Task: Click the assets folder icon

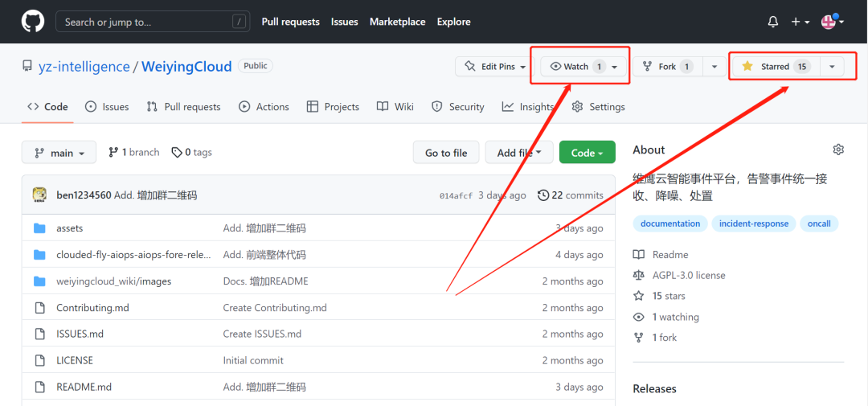Action: (x=39, y=228)
